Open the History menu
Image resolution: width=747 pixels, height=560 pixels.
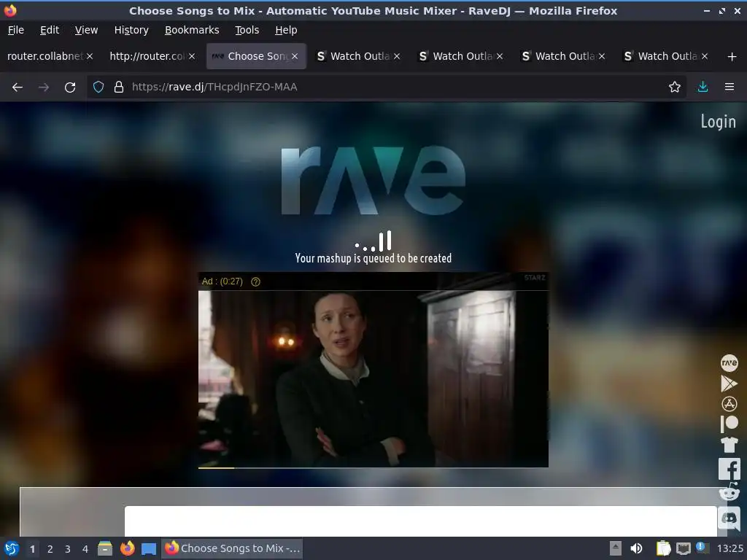131,30
